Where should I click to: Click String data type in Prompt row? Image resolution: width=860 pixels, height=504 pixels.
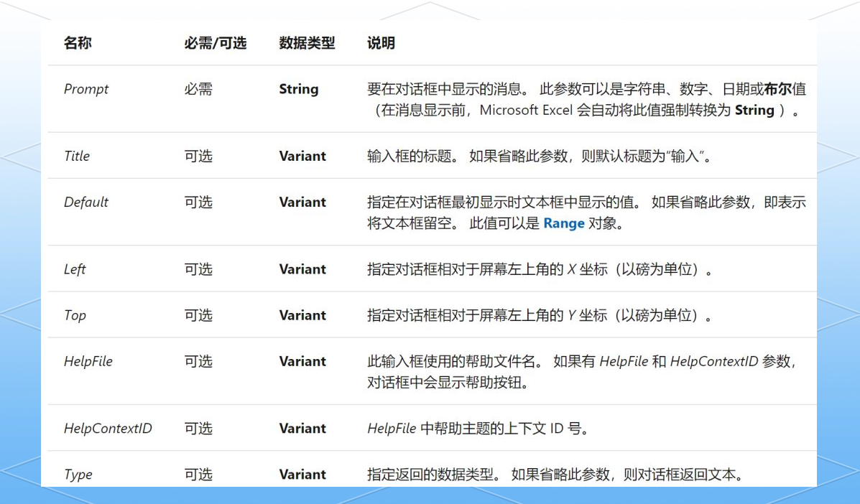click(299, 89)
